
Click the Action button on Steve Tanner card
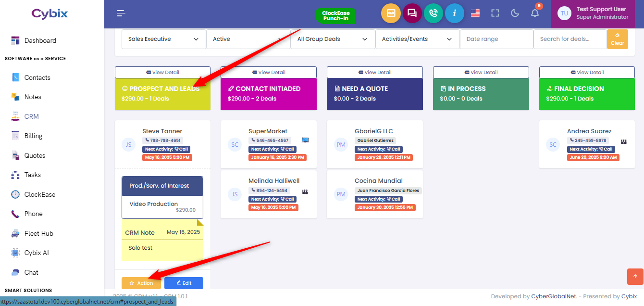tap(141, 283)
